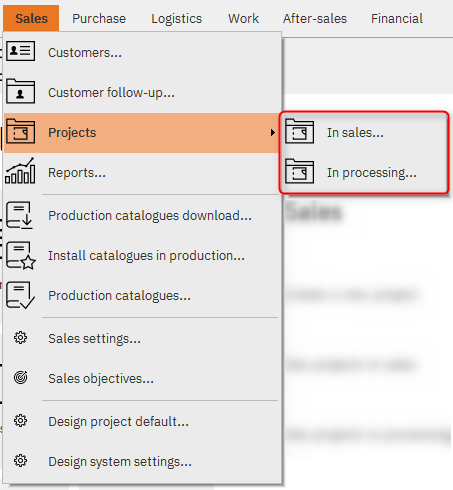Click the Customers ID card icon
Image resolution: width=453 pixels, height=490 pixels.
click(x=20, y=51)
